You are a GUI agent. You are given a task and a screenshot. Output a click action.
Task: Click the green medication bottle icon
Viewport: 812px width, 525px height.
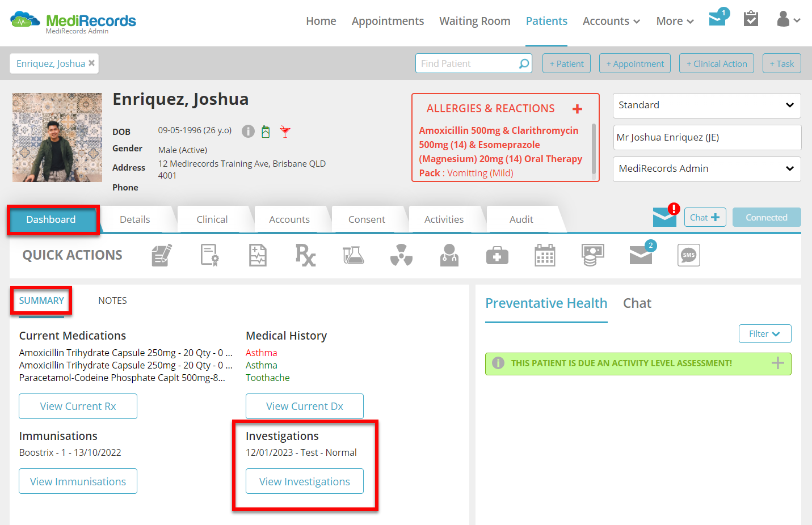[266, 132]
